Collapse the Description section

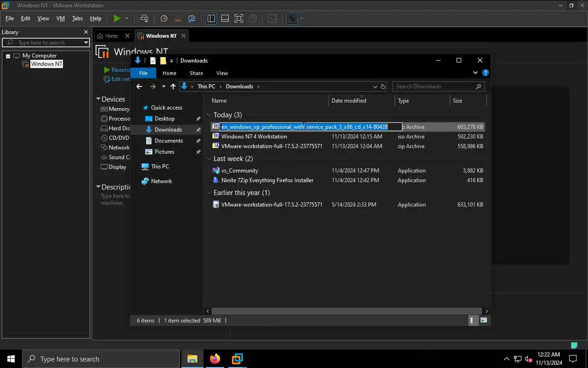(x=98, y=187)
